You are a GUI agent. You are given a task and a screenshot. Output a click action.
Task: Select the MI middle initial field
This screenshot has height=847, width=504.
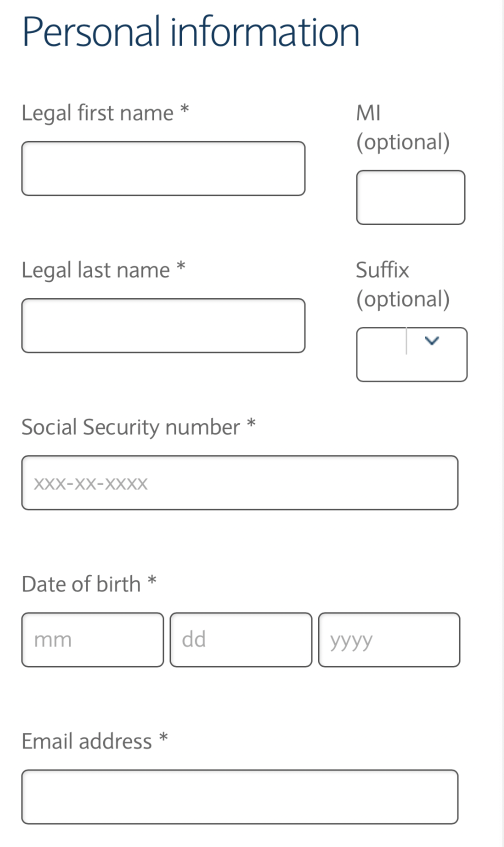pos(410,197)
